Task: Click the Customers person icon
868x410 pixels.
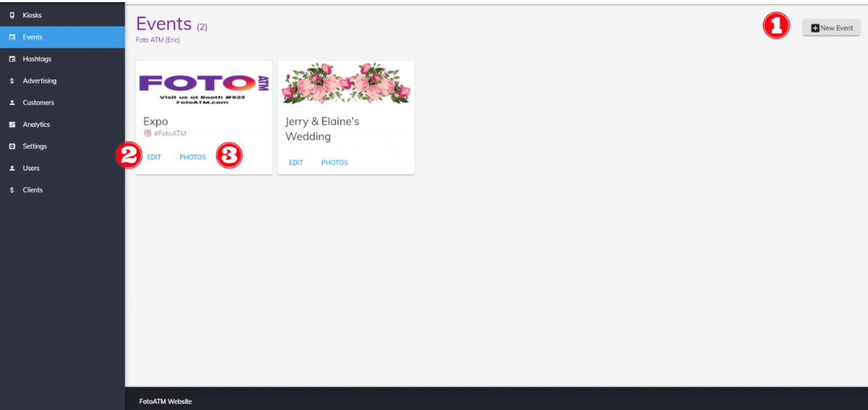Action: 12,103
